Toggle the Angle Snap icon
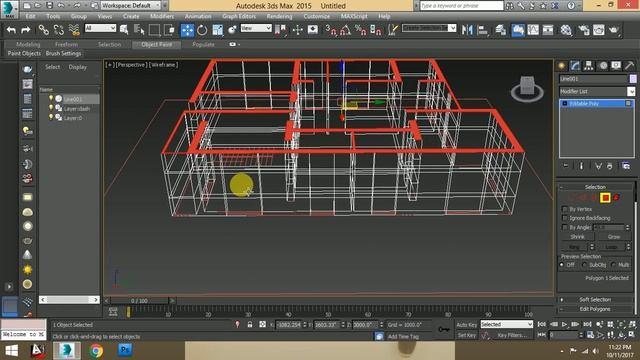Viewport: 640px width, 360px height. 346,30
